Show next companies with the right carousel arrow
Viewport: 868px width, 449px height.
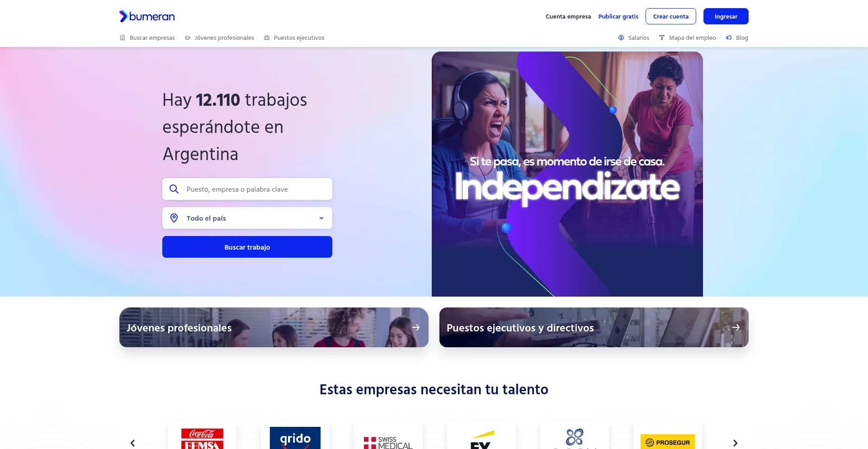[735, 443]
